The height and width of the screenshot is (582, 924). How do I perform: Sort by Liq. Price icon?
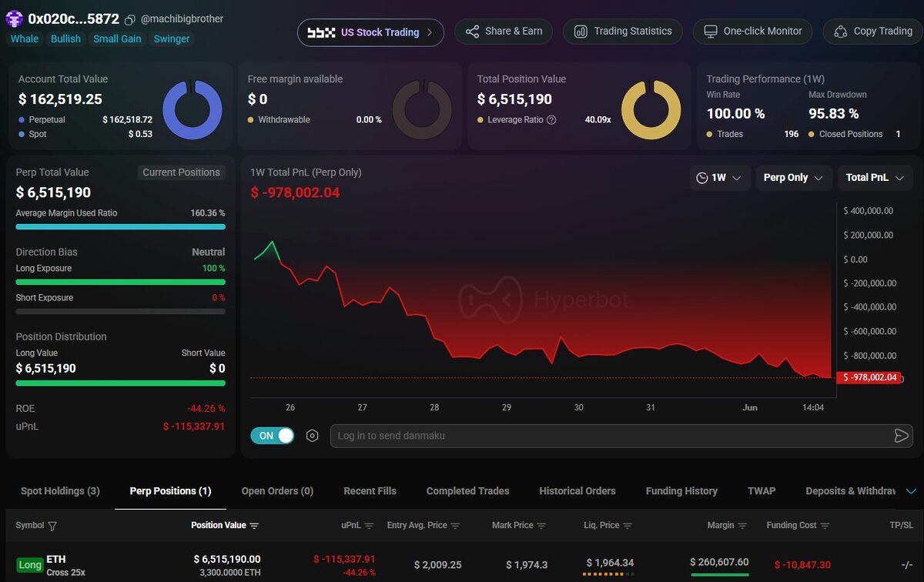628,526
